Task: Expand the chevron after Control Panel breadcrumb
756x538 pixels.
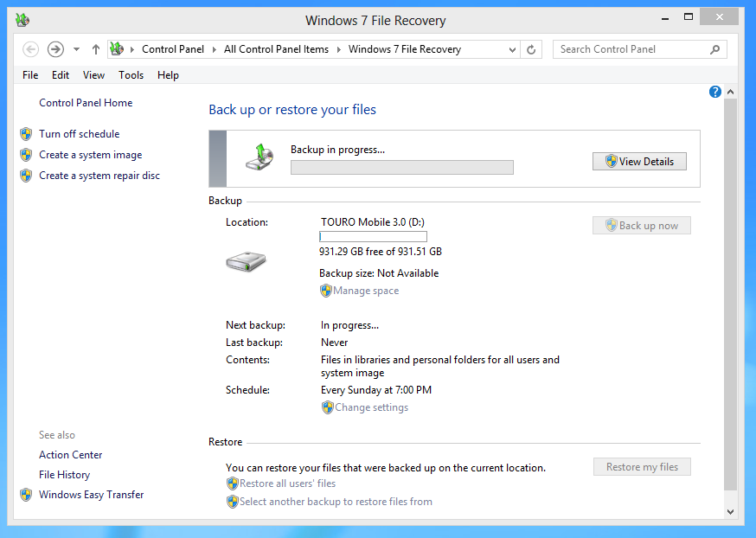Action: (214, 49)
